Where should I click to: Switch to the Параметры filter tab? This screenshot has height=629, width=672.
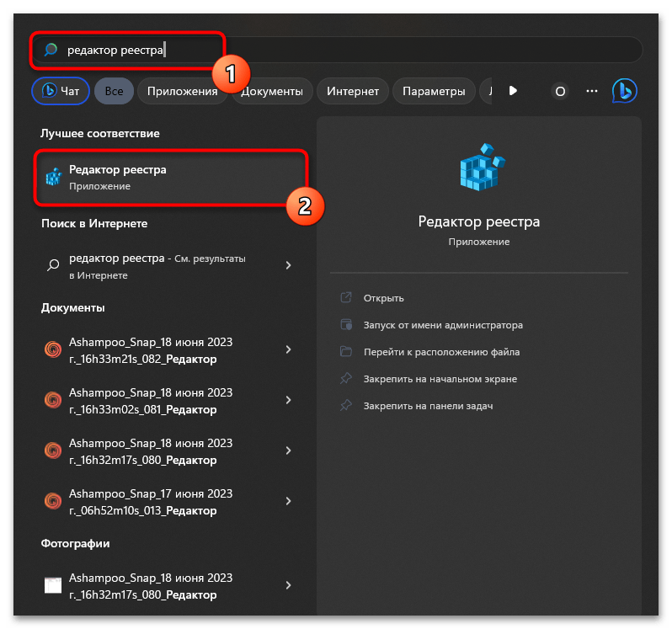pos(434,91)
